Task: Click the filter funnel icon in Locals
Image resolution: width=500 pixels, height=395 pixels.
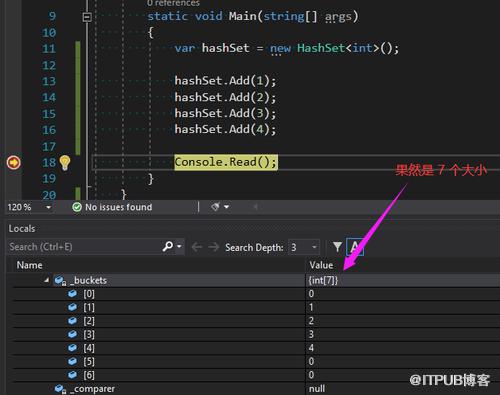Action: click(337, 247)
